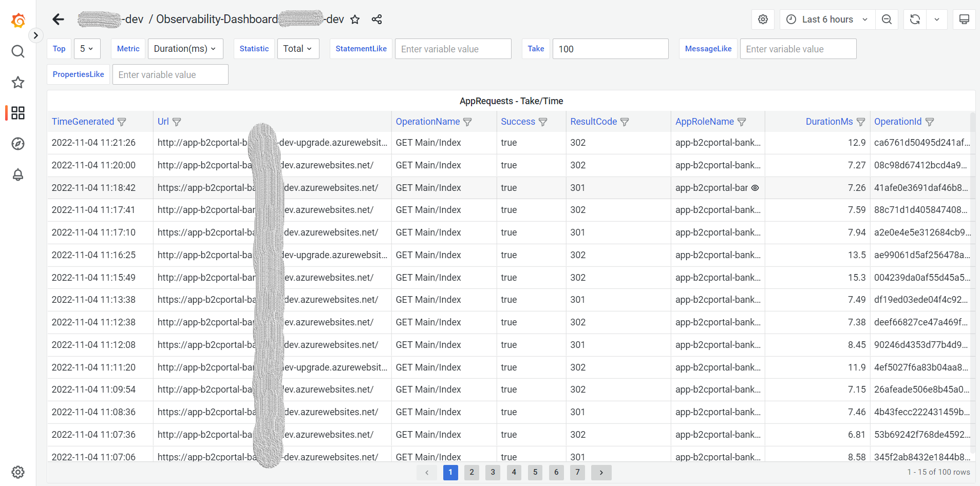Open Alerting bell icon in sidebar

pos(18,175)
